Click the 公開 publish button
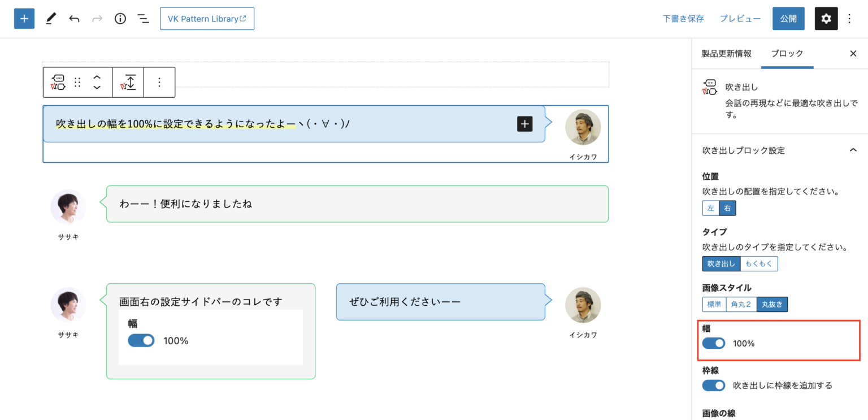The image size is (868, 420). click(x=788, y=19)
